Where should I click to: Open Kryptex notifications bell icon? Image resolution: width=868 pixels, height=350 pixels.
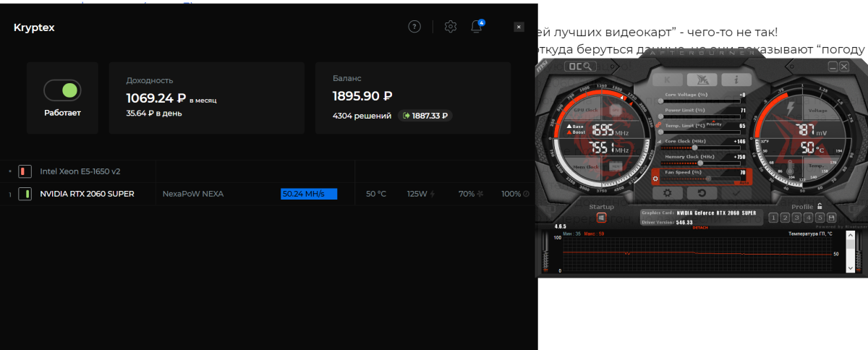tap(477, 27)
